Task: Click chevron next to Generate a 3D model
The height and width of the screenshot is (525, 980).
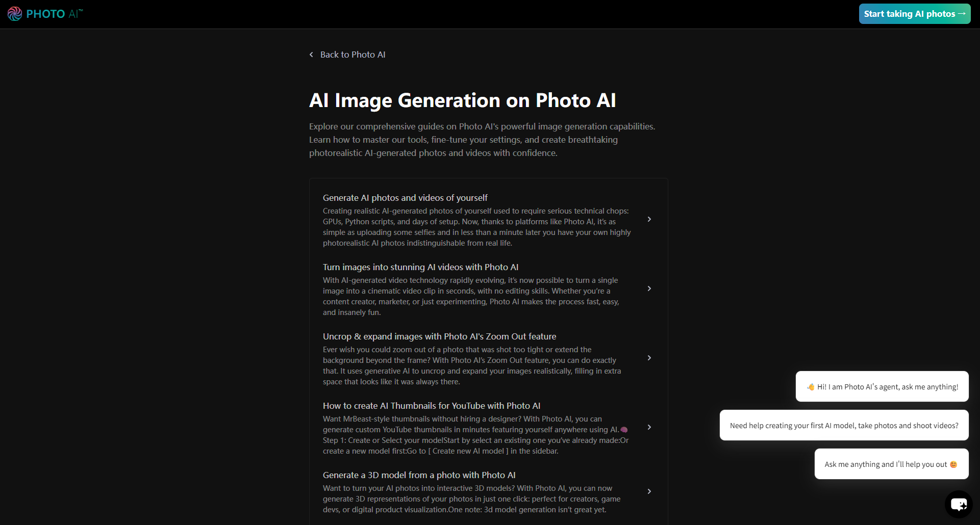Action: (x=649, y=491)
